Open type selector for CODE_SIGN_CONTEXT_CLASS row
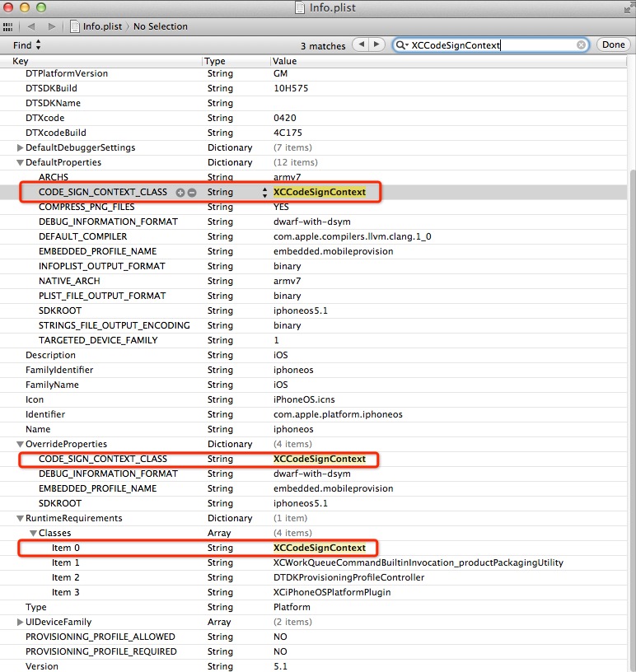 coord(264,192)
